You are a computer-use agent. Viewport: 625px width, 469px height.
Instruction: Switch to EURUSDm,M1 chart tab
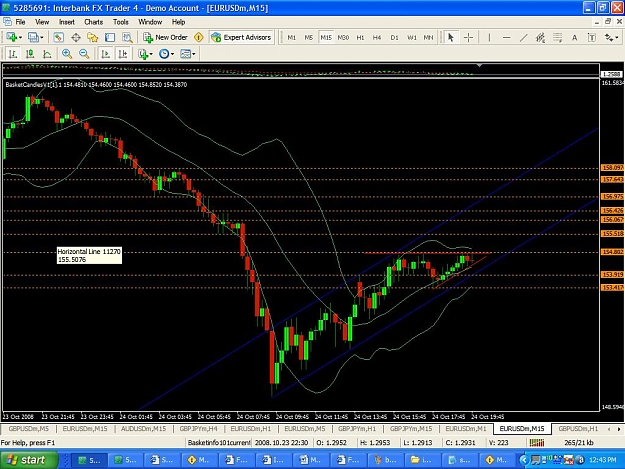466,429
